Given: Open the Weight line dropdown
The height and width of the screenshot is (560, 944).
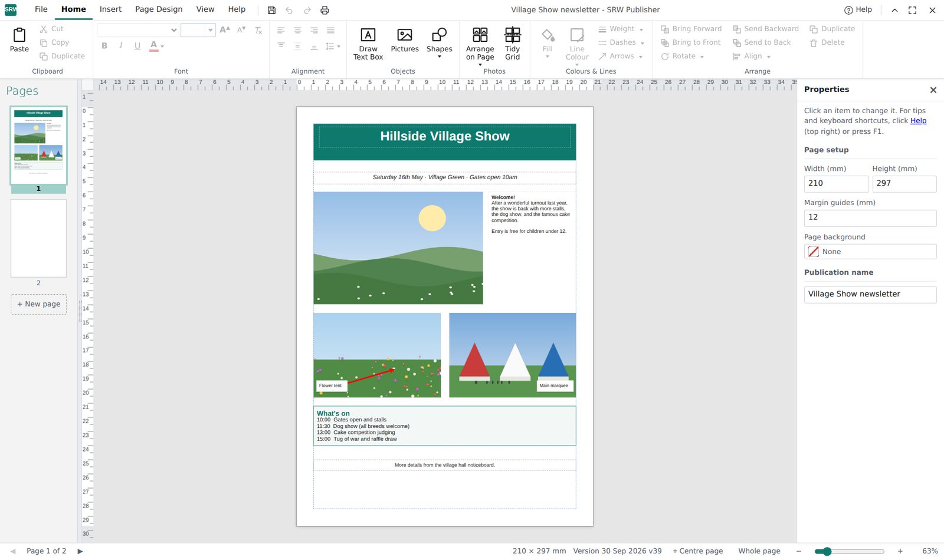Looking at the screenshot, I should (621, 29).
